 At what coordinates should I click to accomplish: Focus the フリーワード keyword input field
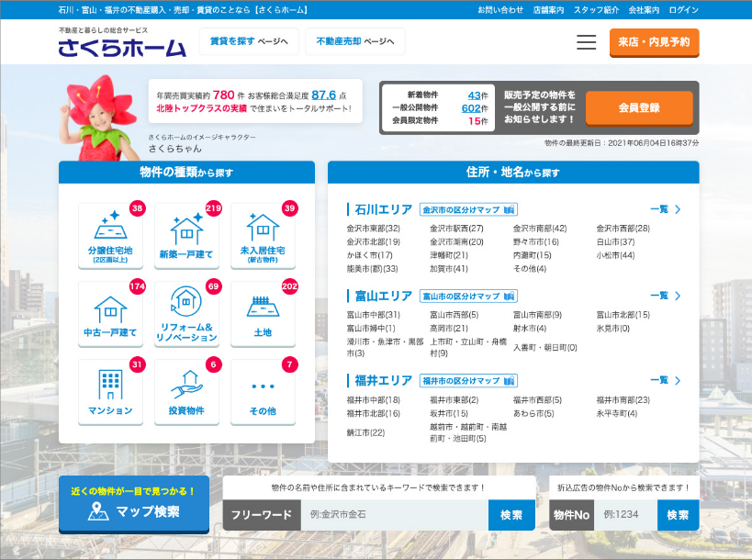pos(394,515)
